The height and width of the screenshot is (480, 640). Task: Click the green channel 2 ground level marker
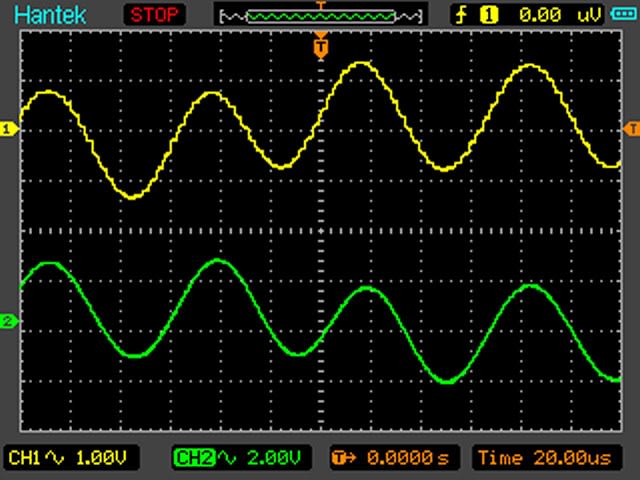(x=9, y=321)
